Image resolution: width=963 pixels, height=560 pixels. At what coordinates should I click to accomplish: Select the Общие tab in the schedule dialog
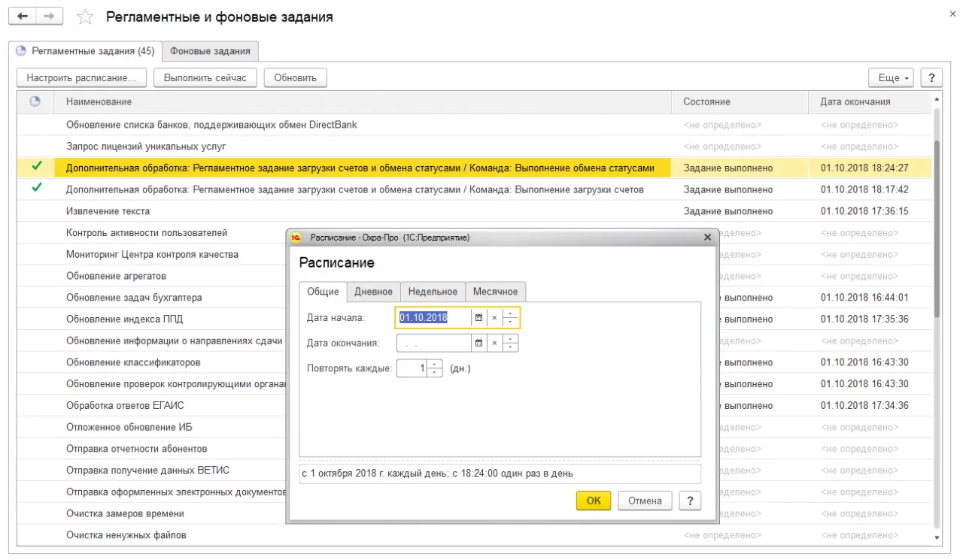pos(323,292)
